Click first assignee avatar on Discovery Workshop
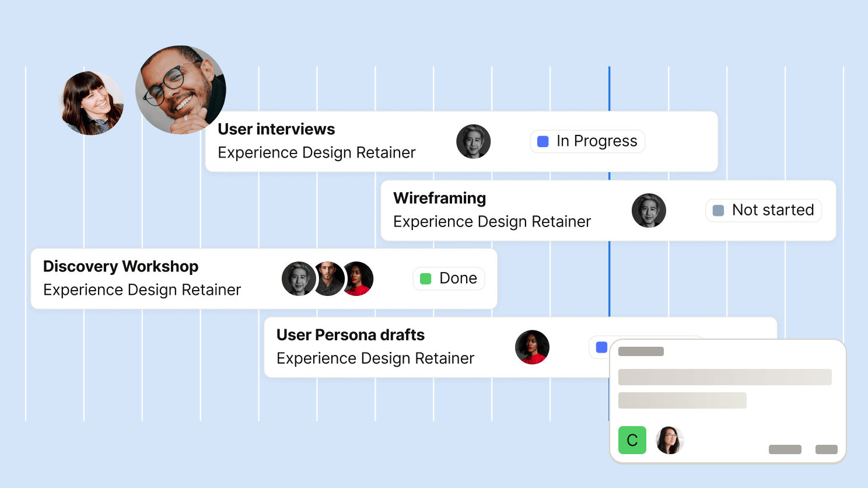Viewport: 868px width, 488px height. pyautogui.click(x=299, y=278)
